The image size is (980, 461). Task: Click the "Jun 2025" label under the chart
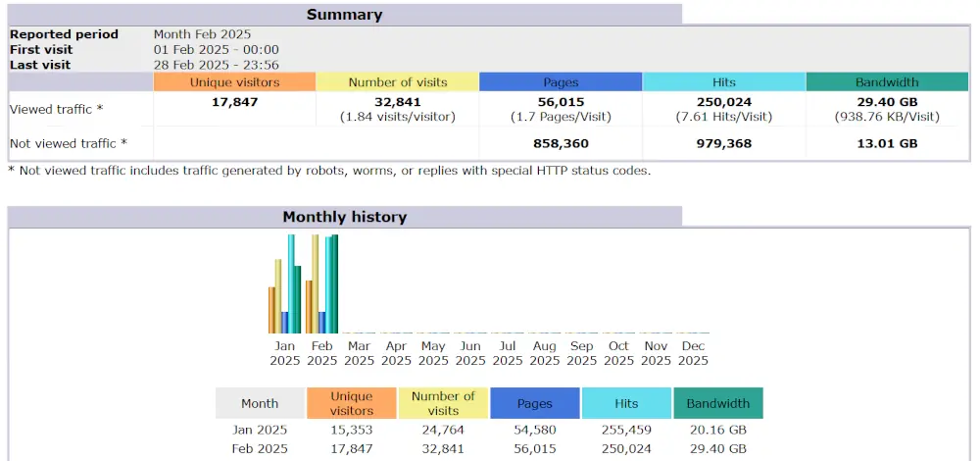click(x=470, y=353)
